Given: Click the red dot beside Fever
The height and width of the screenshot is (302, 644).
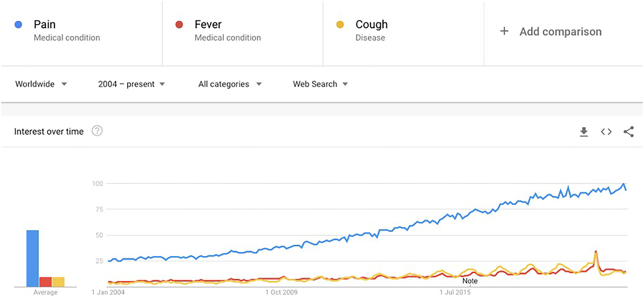Looking at the screenshot, I should click(x=179, y=24).
